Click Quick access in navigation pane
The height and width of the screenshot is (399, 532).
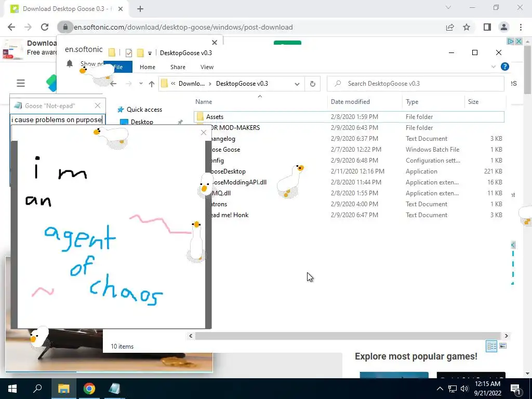tap(144, 110)
